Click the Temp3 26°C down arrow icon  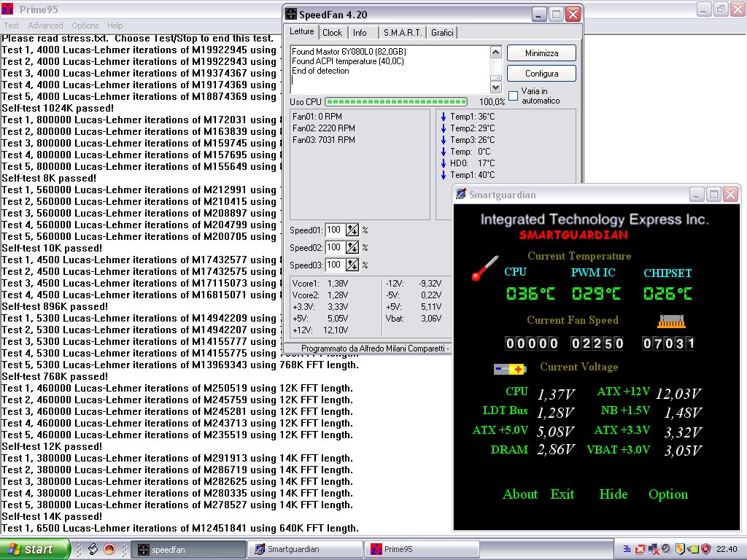[x=444, y=140]
